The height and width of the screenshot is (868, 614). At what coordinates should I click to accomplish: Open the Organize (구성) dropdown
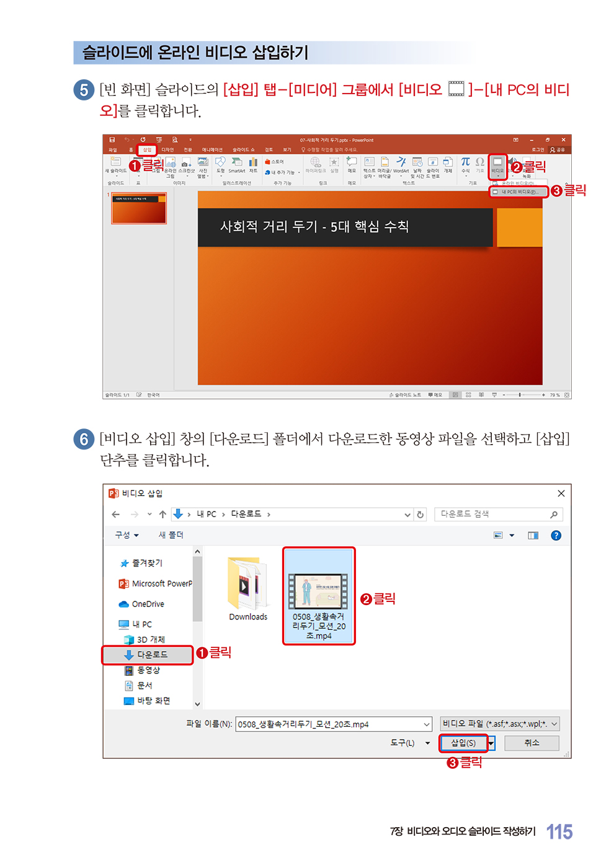pyautogui.click(x=127, y=535)
